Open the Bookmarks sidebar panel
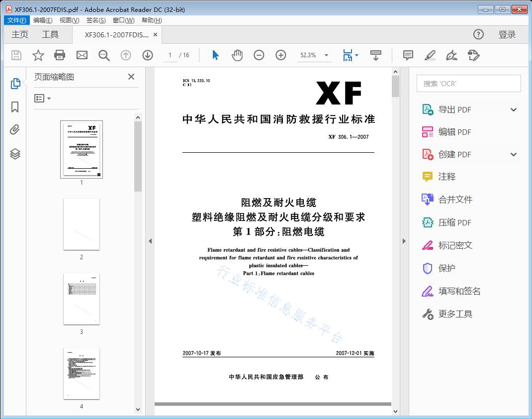Image resolution: width=532 pixels, height=419 pixels. pos(15,106)
